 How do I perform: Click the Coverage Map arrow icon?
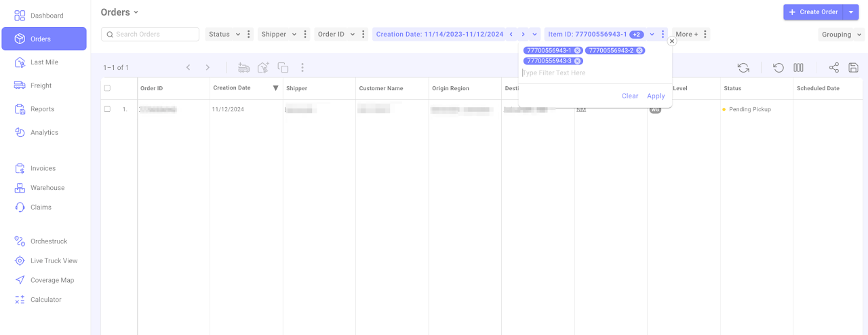point(20,280)
